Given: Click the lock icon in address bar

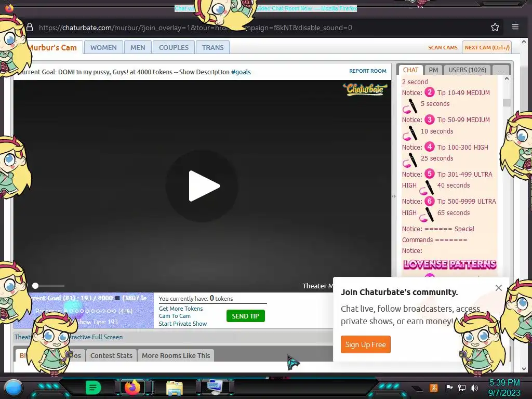Looking at the screenshot, I should pyautogui.click(x=30, y=28).
